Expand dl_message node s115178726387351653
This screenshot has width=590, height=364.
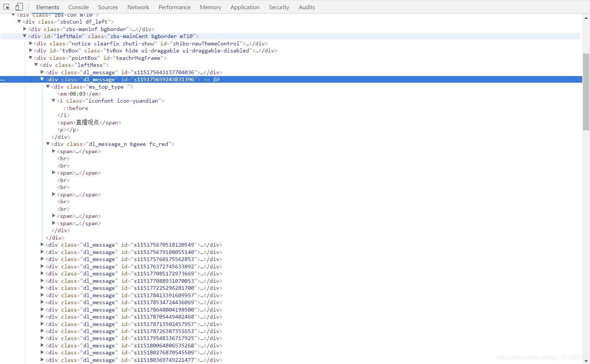42,331
